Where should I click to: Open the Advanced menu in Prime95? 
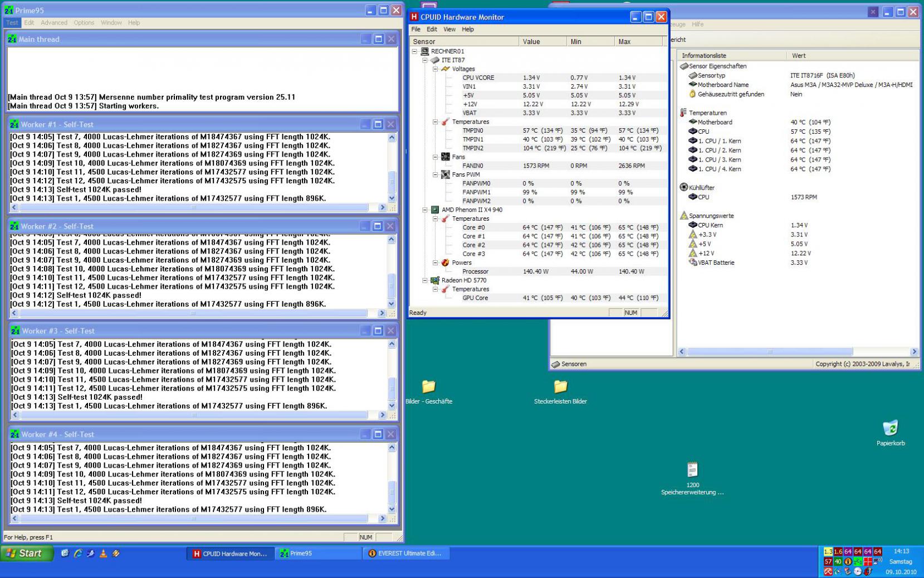(x=54, y=23)
